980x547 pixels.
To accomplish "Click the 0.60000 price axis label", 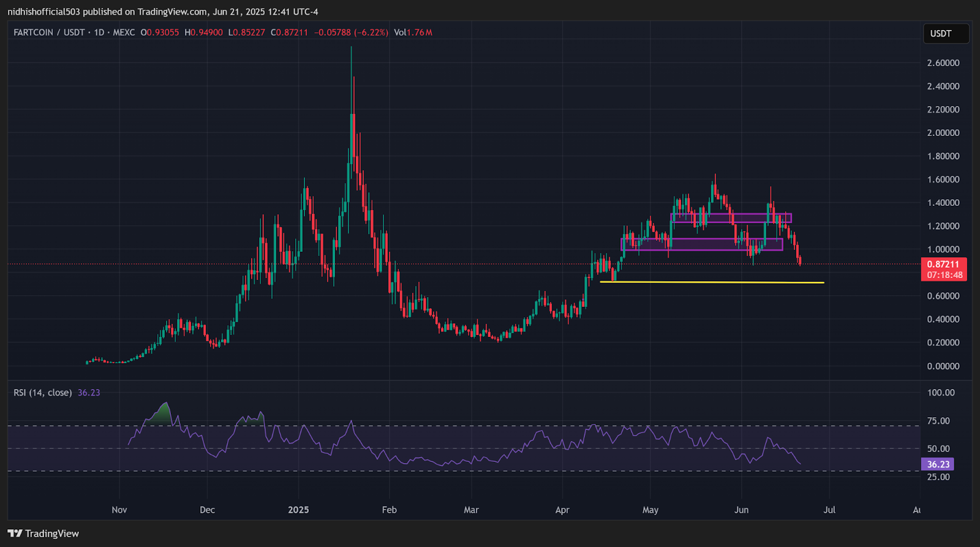I will (x=943, y=296).
